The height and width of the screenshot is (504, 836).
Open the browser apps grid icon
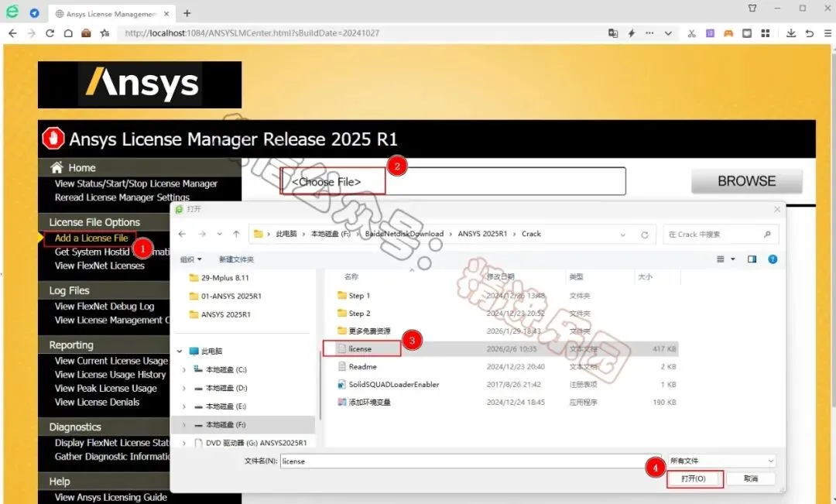[x=765, y=33]
